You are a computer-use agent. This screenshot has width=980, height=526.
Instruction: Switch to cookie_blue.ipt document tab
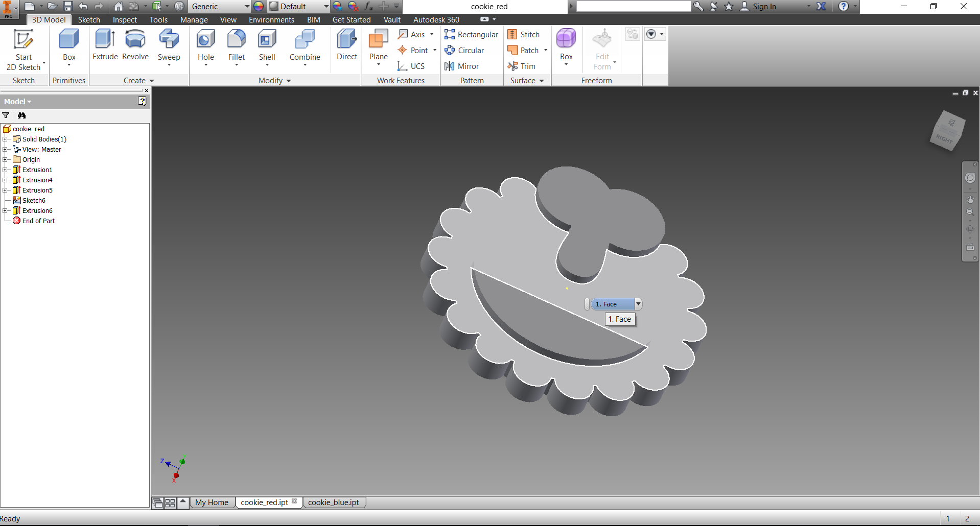333,503
